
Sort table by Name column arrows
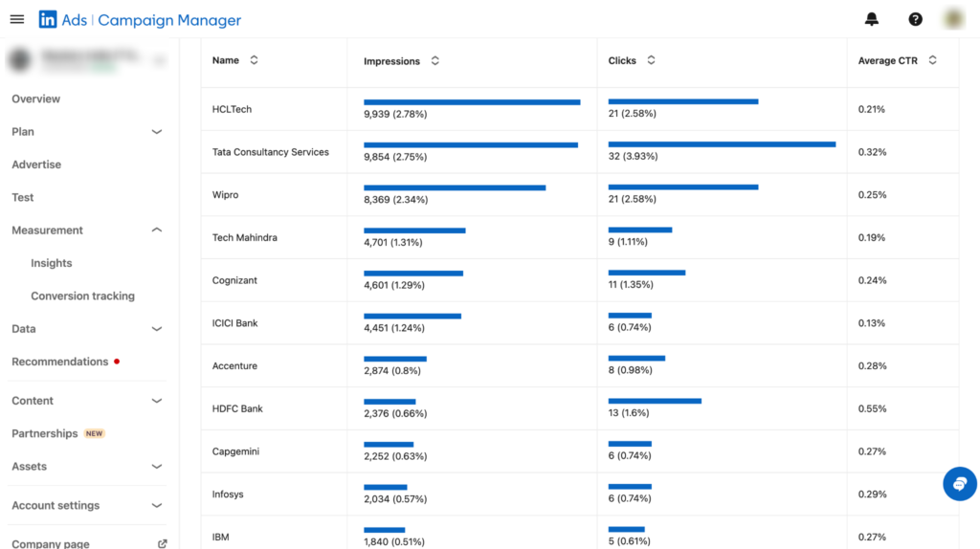254,60
